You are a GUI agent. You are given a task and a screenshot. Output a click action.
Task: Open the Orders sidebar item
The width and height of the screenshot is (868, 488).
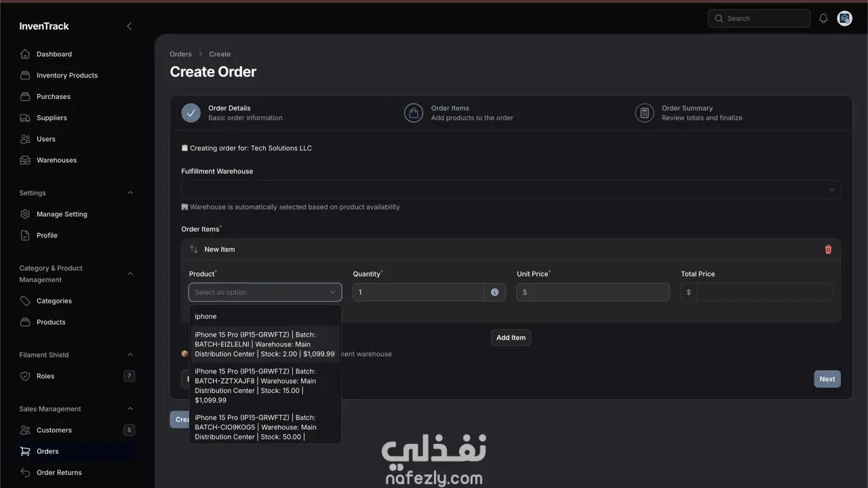77,451
